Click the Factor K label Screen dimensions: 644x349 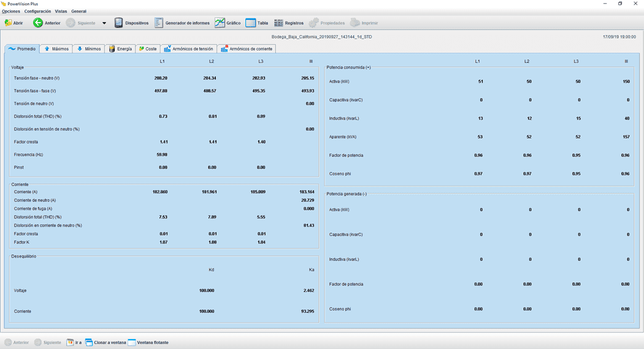pos(21,242)
